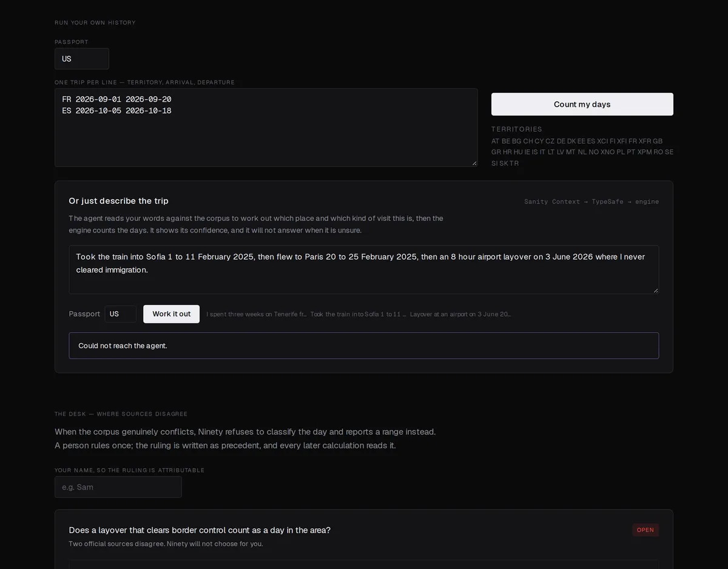Focus the Passport field under Run Your Own History
Screen dimensions: 728x569
(82, 59)
